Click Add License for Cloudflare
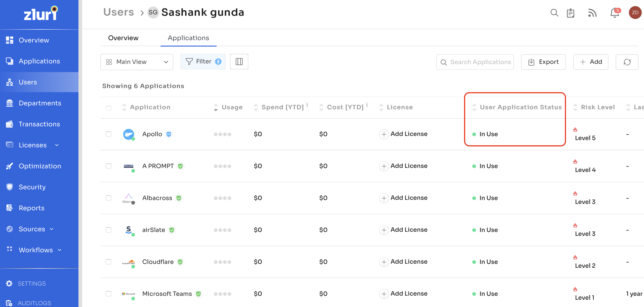This screenshot has width=644, height=307. (x=403, y=262)
